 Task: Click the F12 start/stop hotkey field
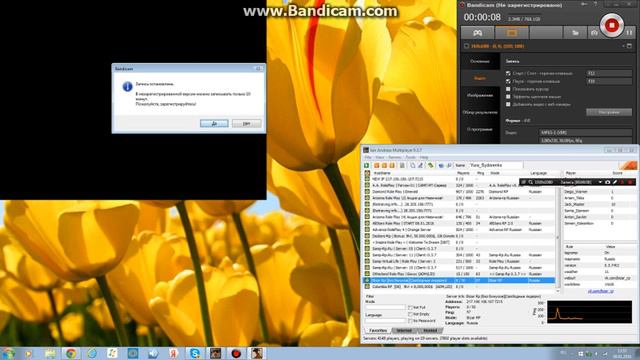pyautogui.click(x=609, y=73)
